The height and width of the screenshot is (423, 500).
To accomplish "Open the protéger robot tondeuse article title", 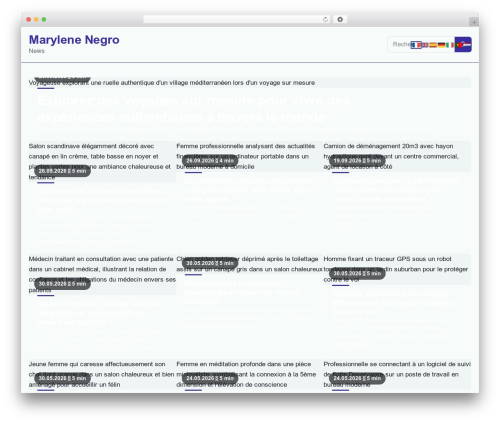I will (x=394, y=303).
